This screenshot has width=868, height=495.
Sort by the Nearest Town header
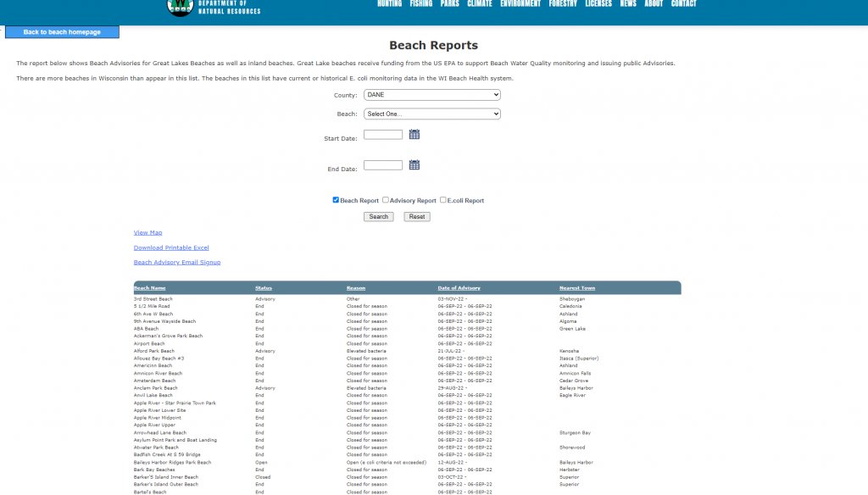[576, 288]
